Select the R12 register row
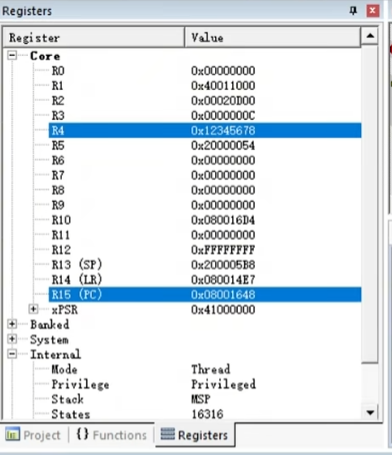 point(205,250)
